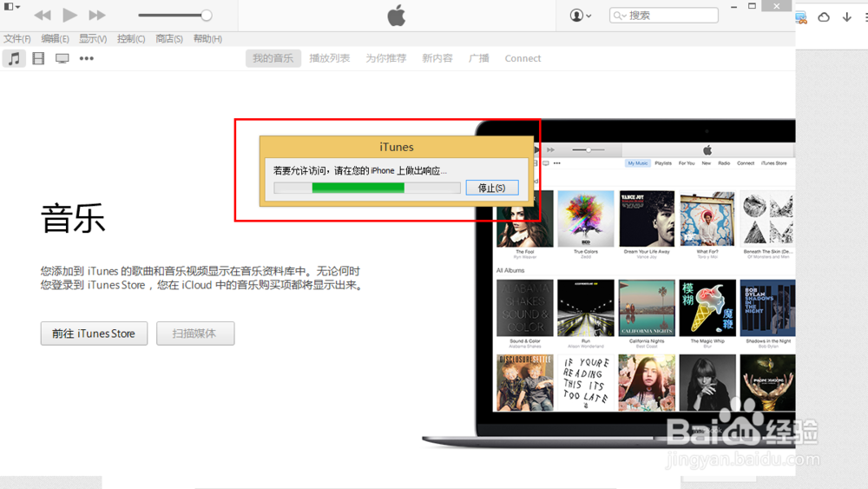Click the What For? album cover
The width and height of the screenshot is (868, 489).
tap(707, 219)
